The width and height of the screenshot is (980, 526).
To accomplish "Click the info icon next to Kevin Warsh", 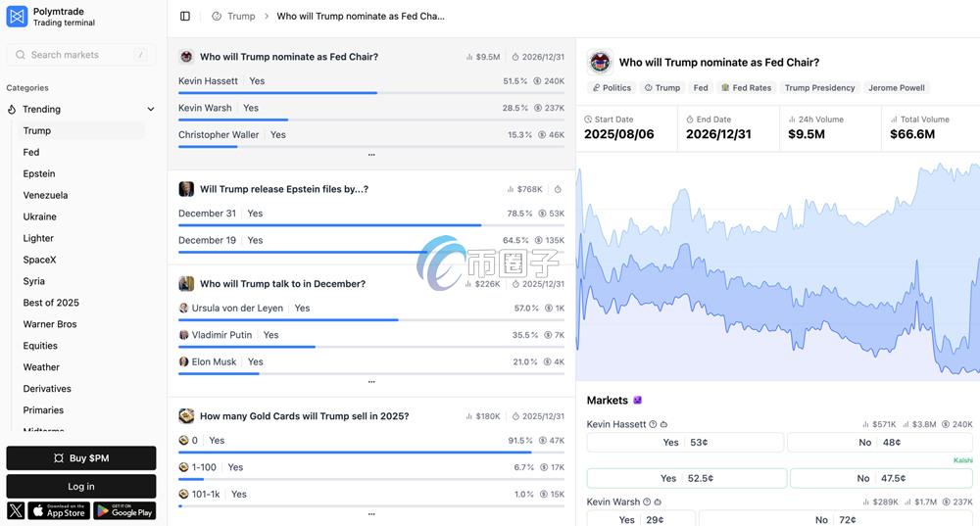I will (x=647, y=502).
